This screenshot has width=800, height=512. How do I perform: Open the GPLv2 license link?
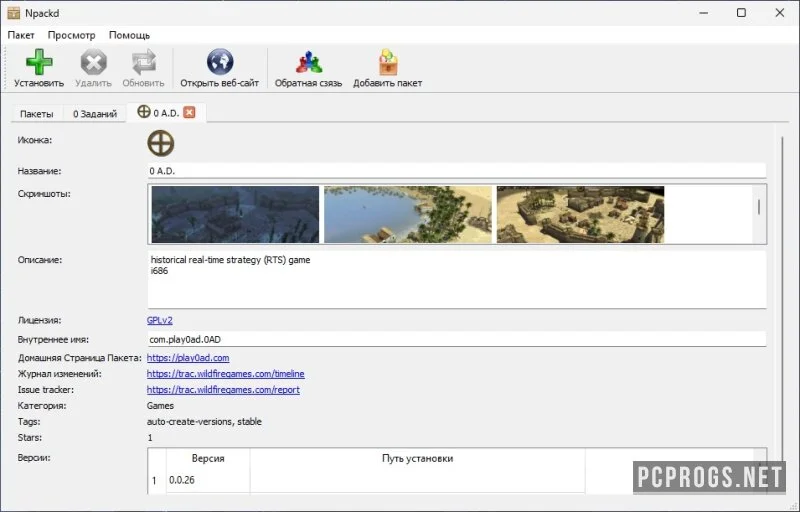(x=160, y=320)
